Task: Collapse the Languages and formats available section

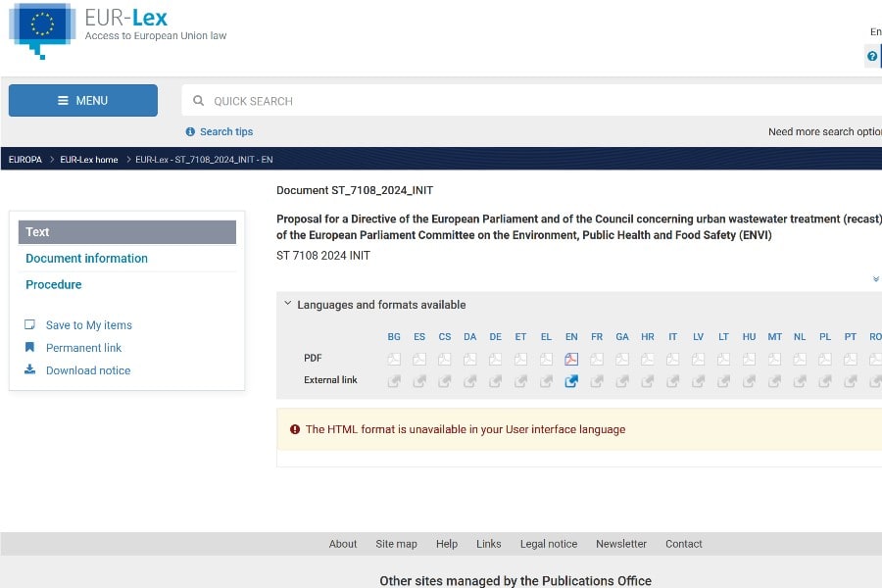Action: point(288,305)
